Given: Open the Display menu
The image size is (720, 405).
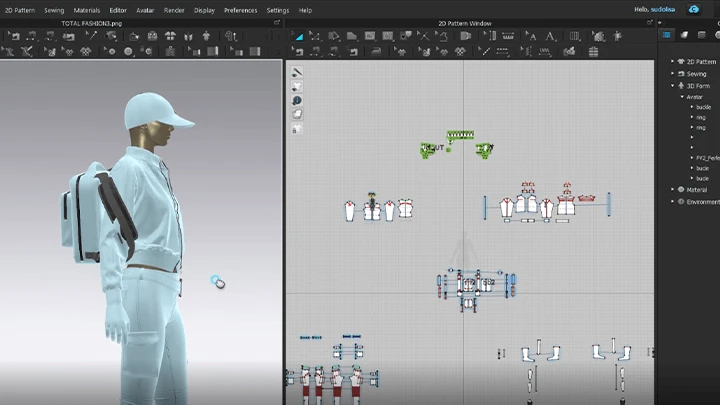Looking at the screenshot, I should (x=204, y=10).
